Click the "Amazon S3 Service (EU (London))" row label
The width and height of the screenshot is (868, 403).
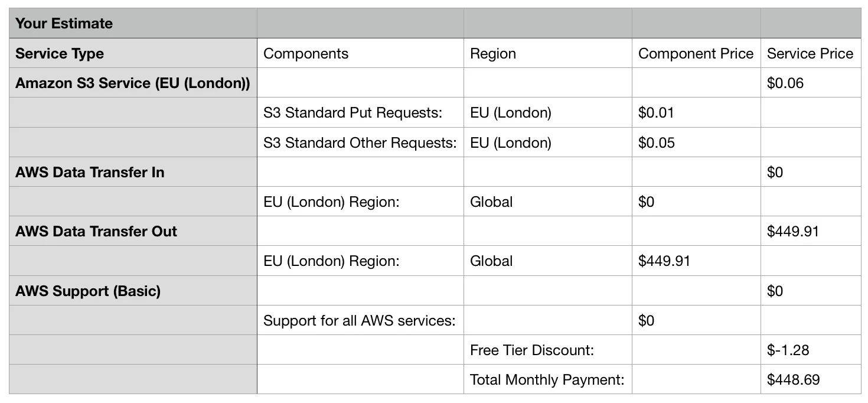133,83
